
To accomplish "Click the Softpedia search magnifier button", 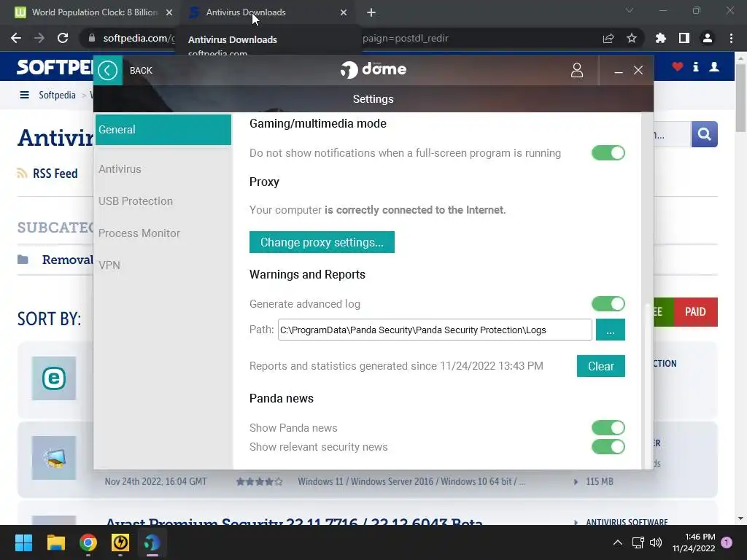I will point(704,134).
